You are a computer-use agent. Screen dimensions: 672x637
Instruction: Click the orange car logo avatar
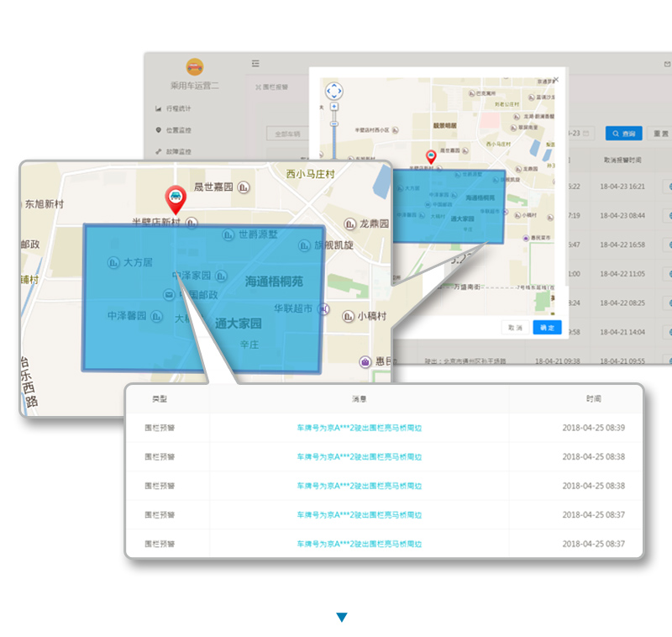194,66
